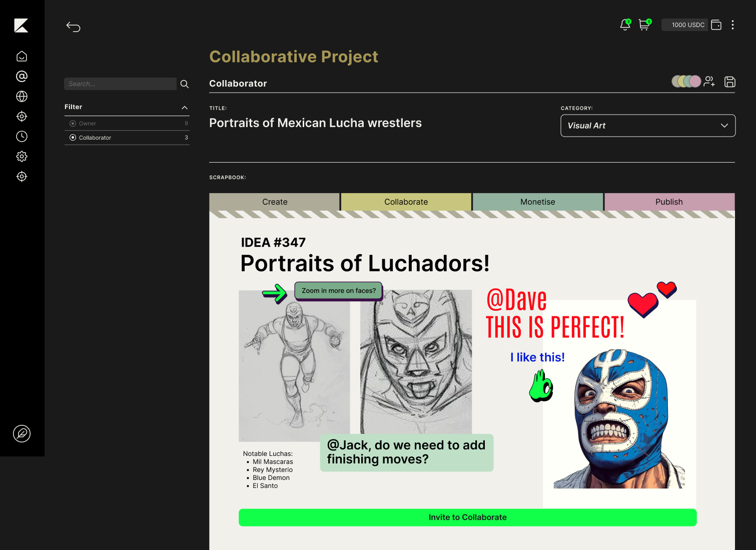
Task: Click the add collaborator person icon
Action: click(x=709, y=82)
